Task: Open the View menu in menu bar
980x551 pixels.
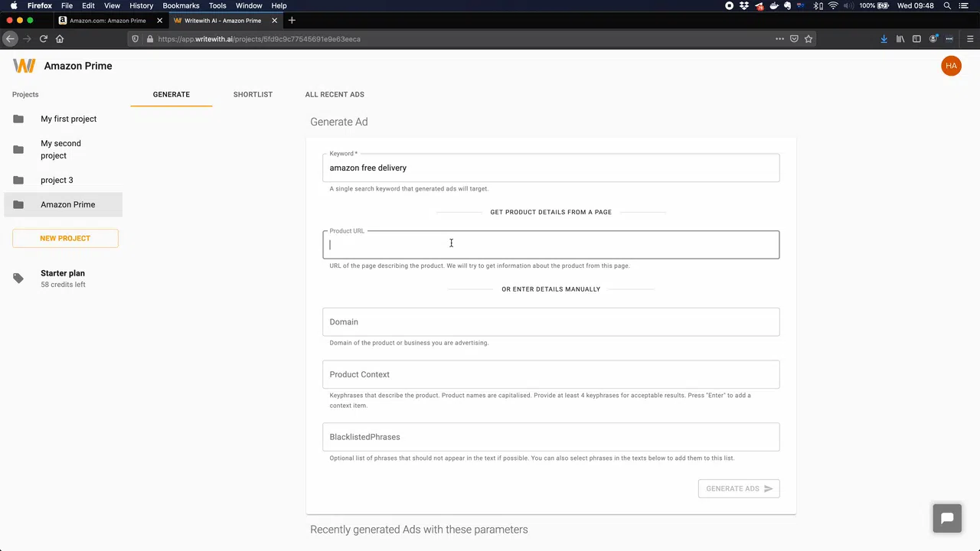Action: (112, 5)
